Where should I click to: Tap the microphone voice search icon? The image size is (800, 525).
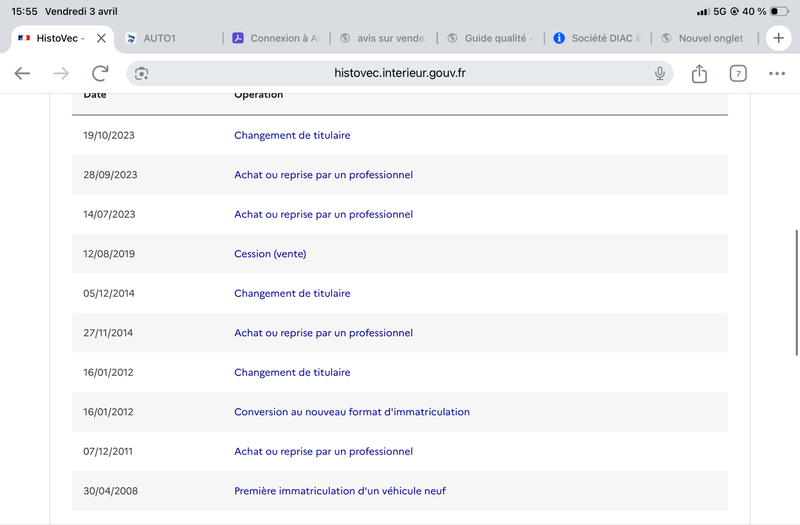[660, 73]
